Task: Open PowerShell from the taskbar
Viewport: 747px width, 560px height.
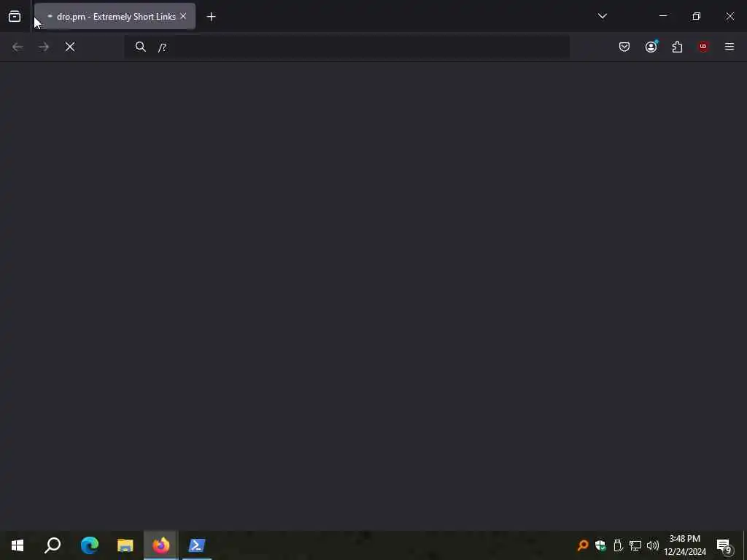Action: [x=197, y=545]
